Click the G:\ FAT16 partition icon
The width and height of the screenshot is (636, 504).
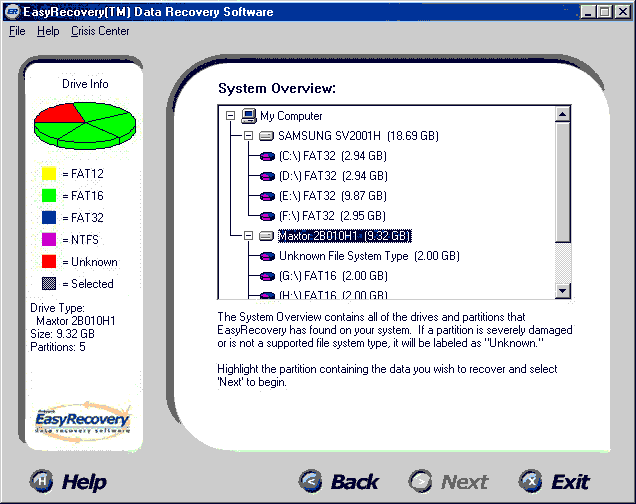267,276
